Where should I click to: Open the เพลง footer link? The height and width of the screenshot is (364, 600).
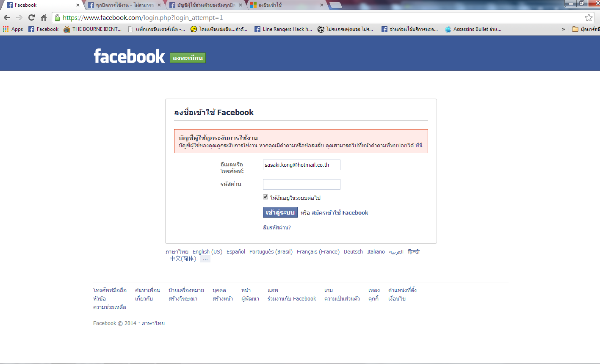point(374,290)
